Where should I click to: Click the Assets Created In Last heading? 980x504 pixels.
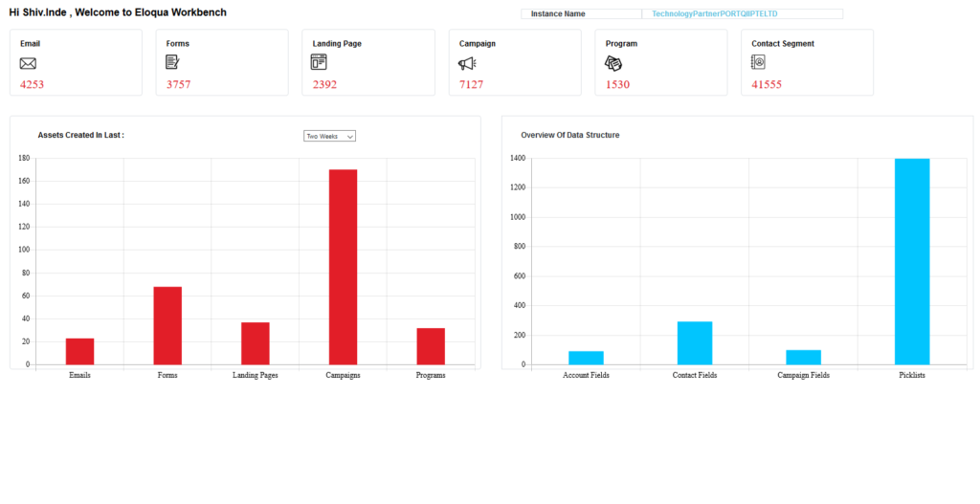point(80,135)
